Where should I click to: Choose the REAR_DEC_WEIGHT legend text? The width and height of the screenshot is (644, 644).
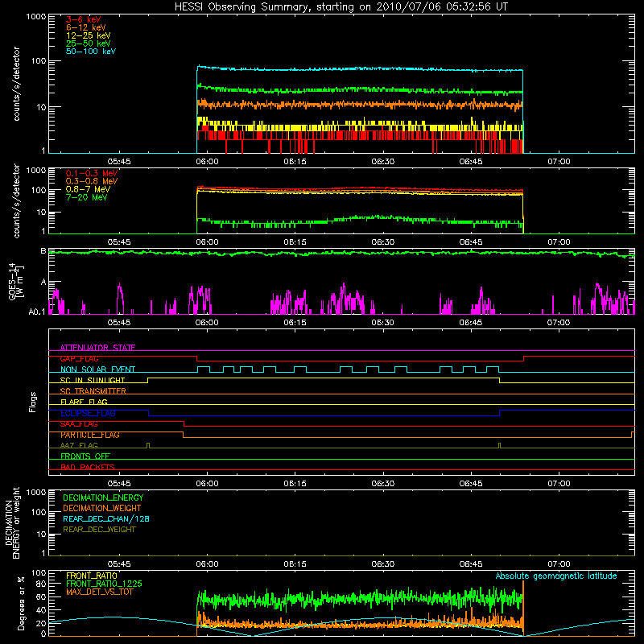[99, 530]
